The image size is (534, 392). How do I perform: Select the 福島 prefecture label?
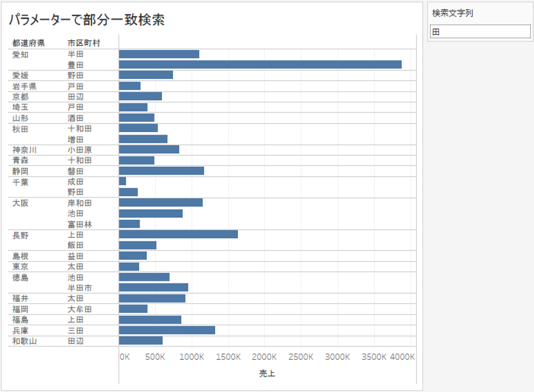point(20,320)
